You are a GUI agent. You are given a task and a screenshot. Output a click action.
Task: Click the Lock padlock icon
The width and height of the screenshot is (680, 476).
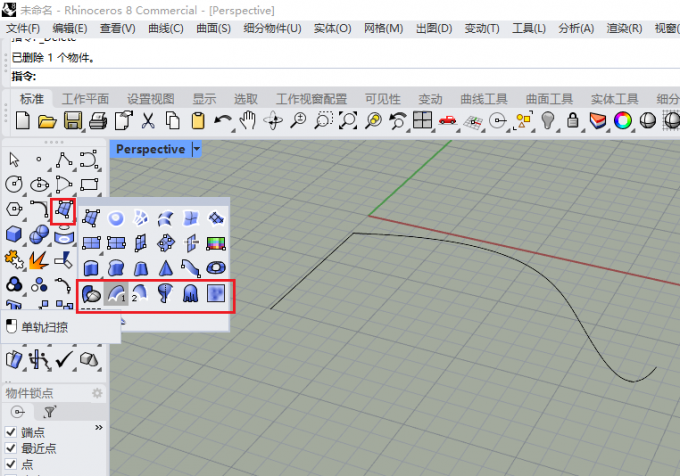tap(573, 120)
